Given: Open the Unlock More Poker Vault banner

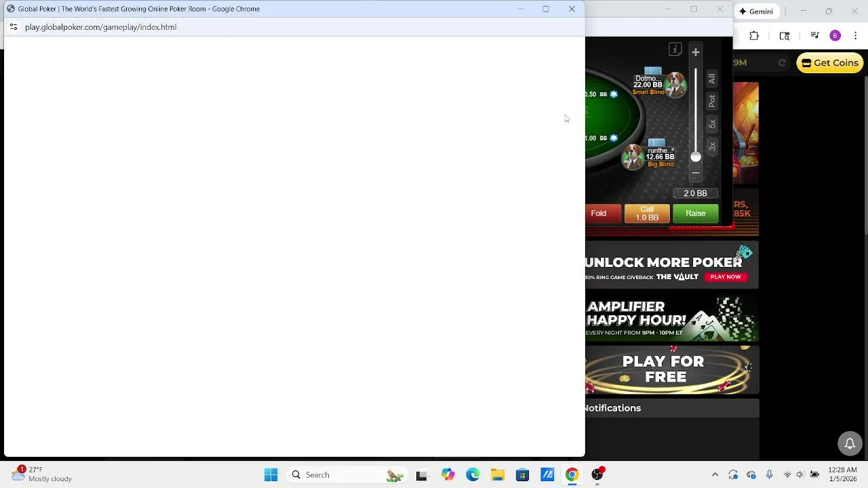Looking at the screenshot, I should pyautogui.click(x=672, y=265).
